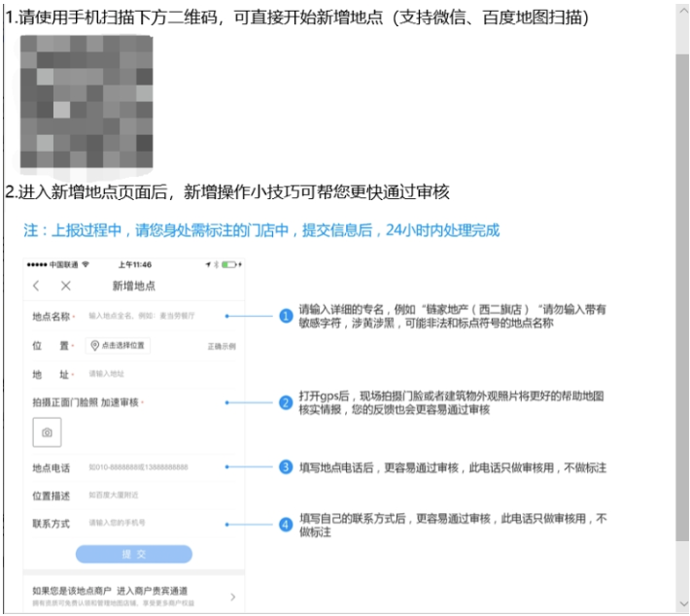Click the blurred QR code image
Screen dimensions: 690x616
pos(86,102)
